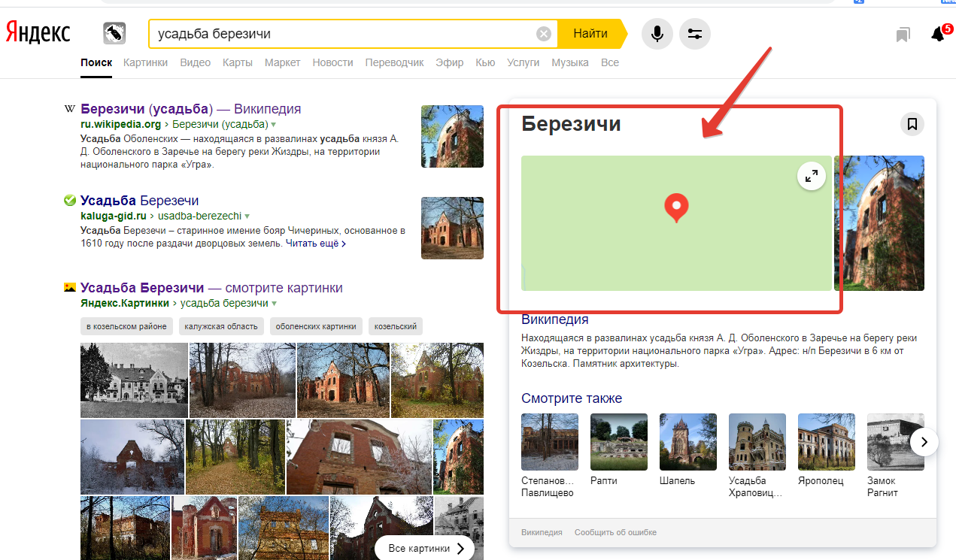The width and height of the screenshot is (956, 560).
Task: Open search settings sliders icon
Action: (x=694, y=34)
